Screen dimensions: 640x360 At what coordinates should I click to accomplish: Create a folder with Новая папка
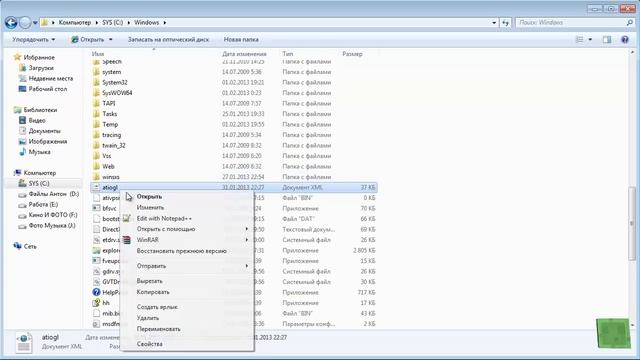[x=241, y=40]
